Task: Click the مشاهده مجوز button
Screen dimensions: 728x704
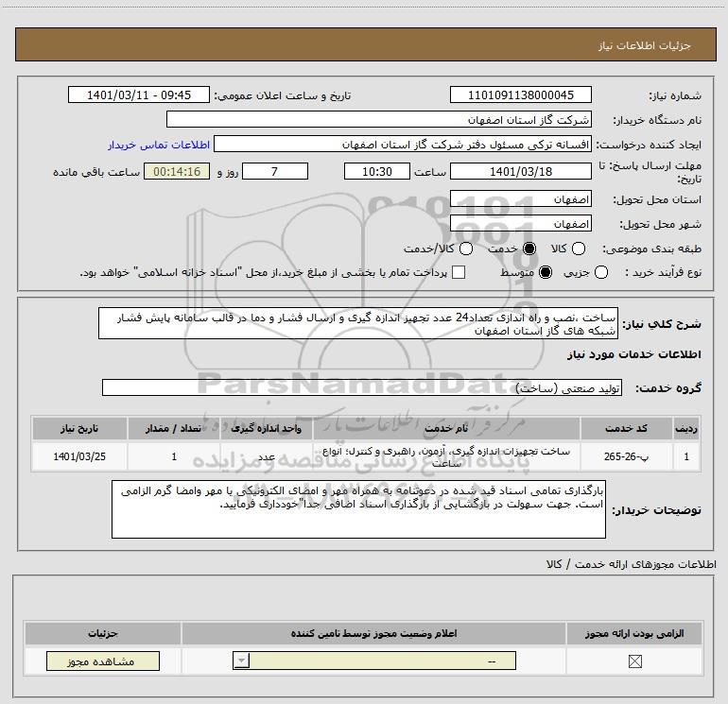Action: [103, 661]
